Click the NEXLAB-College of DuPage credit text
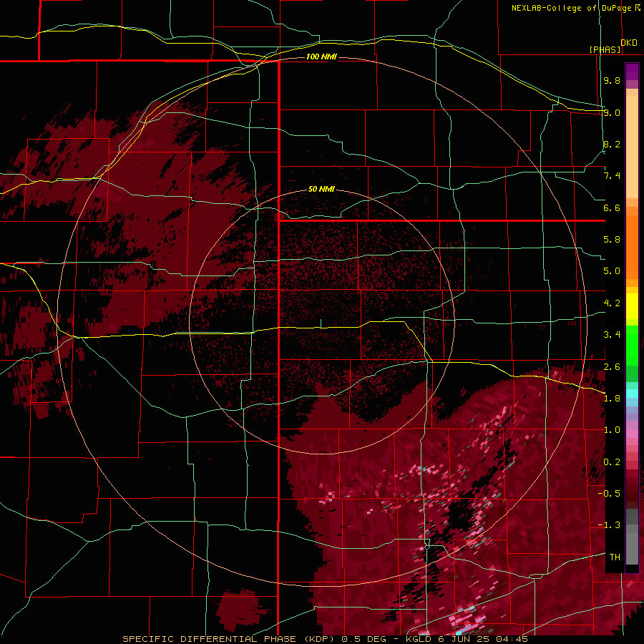Viewport: 644px width, 644px height. point(571,8)
